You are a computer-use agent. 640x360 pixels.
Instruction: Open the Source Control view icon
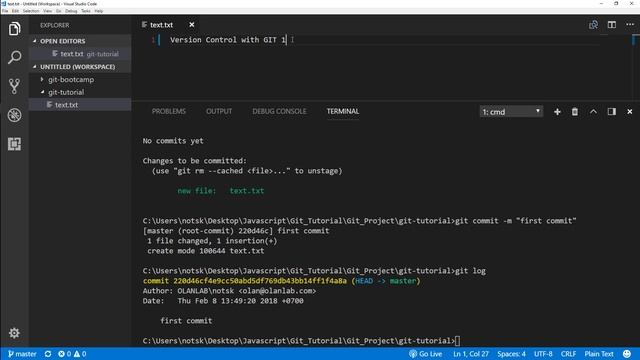pos(14,86)
